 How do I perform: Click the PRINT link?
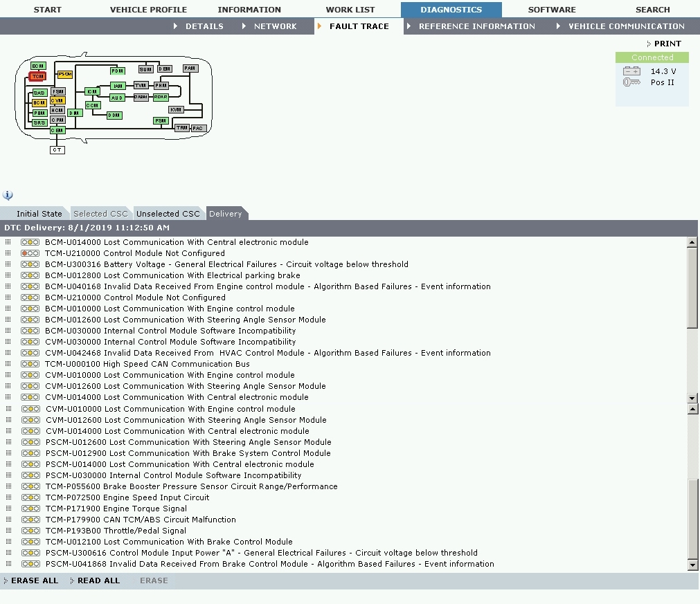[667, 44]
